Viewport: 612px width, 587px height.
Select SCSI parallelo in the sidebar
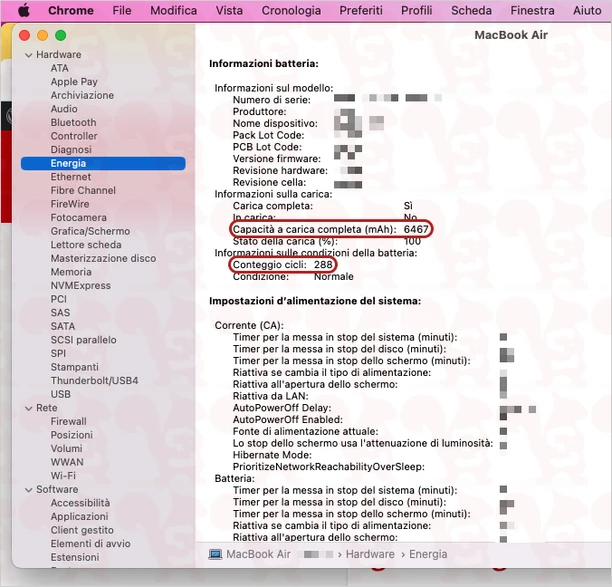click(84, 340)
